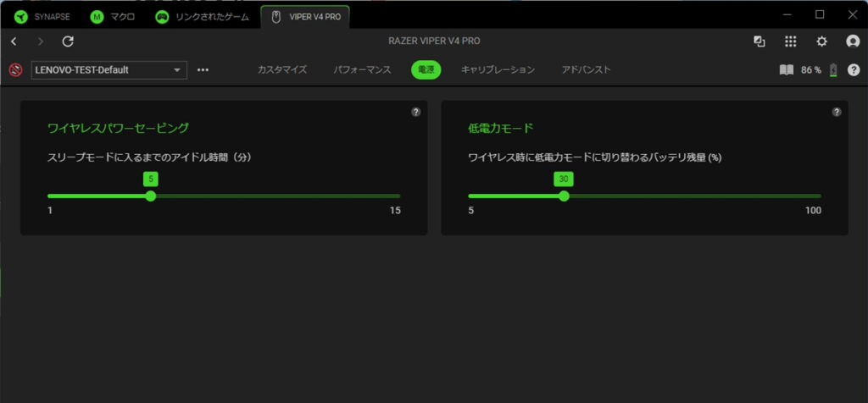Switch to the カスタマイズ tab
This screenshot has width=868, height=403.
[x=282, y=70]
